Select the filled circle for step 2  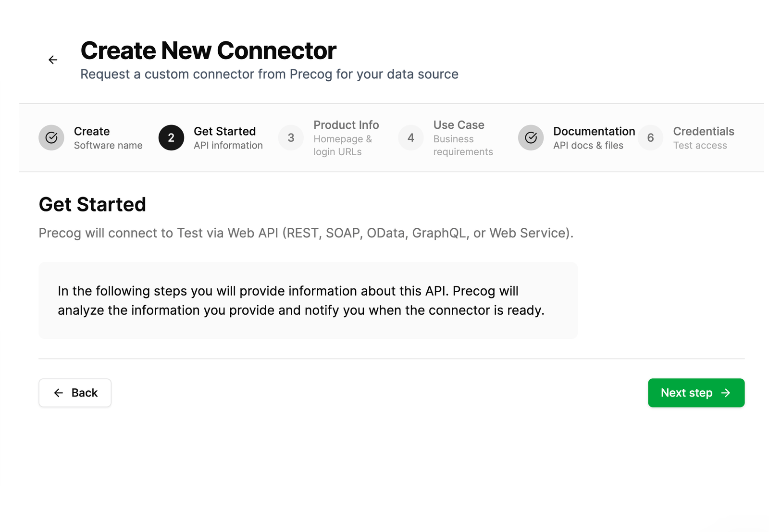(171, 137)
